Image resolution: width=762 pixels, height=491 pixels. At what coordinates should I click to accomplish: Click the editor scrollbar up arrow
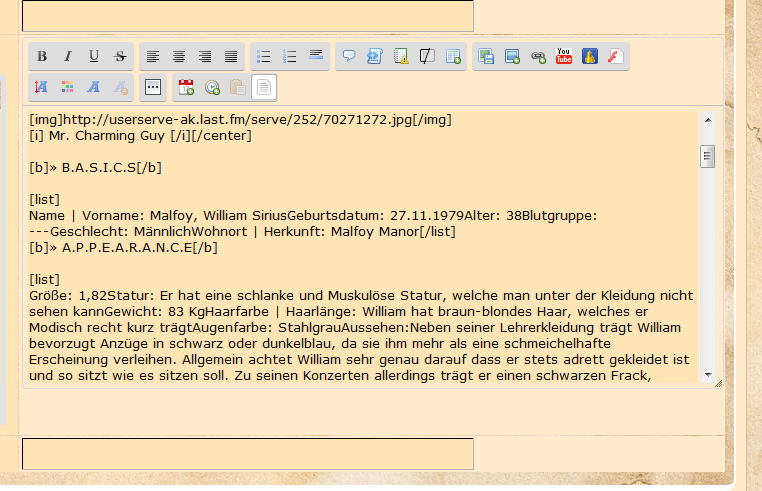[x=708, y=120]
